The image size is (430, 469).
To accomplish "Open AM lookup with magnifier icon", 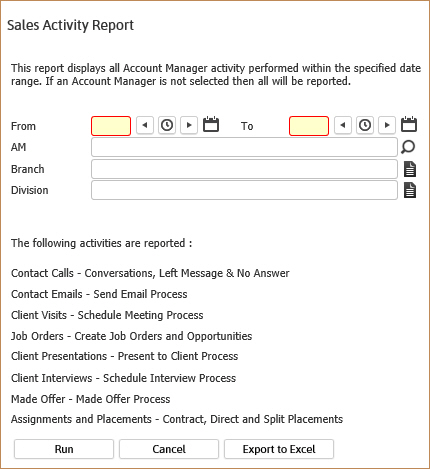I will click(408, 147).
